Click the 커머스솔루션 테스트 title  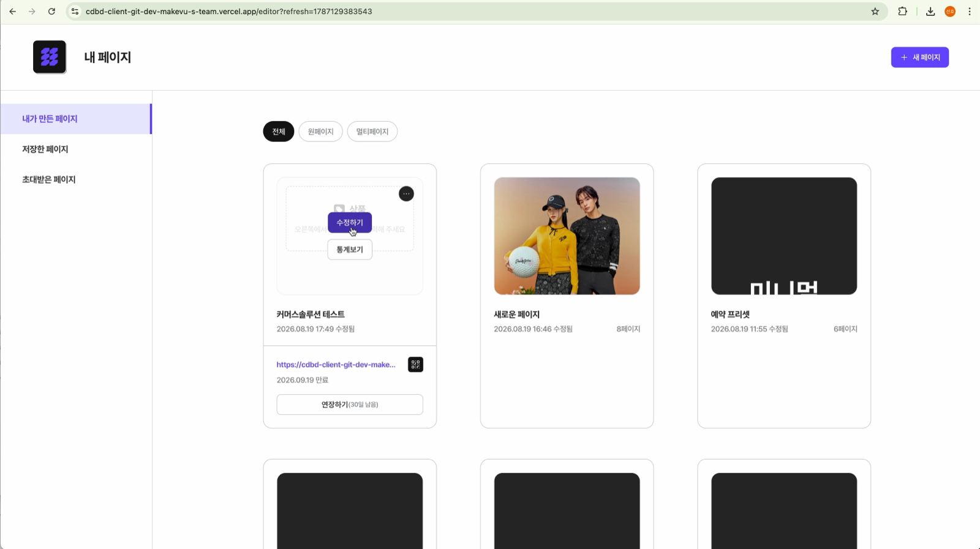click(x=311, y=315)
